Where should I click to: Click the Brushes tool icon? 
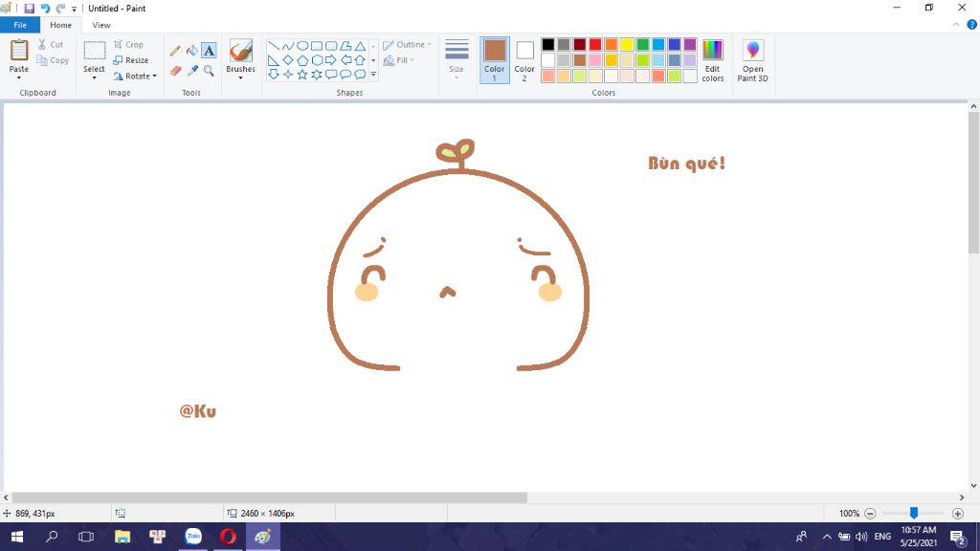pyautogui.click(x=240, y=51)
